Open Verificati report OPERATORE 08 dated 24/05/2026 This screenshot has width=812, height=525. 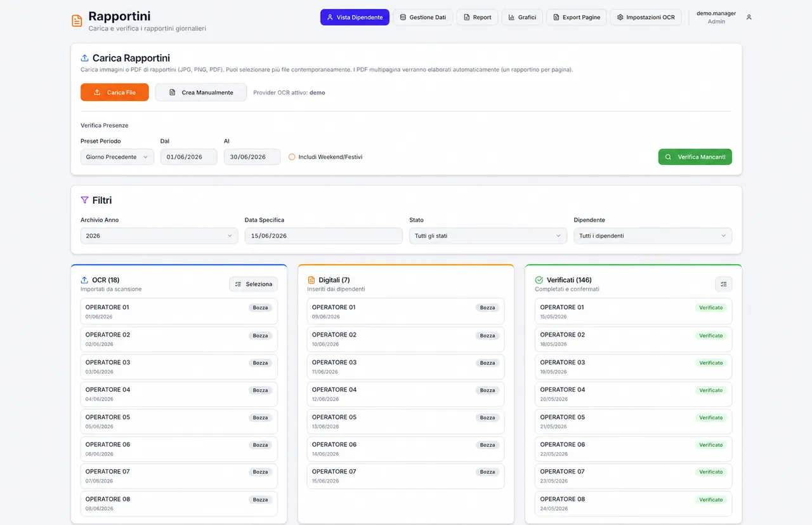pyautogui.click(x=633, y=503)
